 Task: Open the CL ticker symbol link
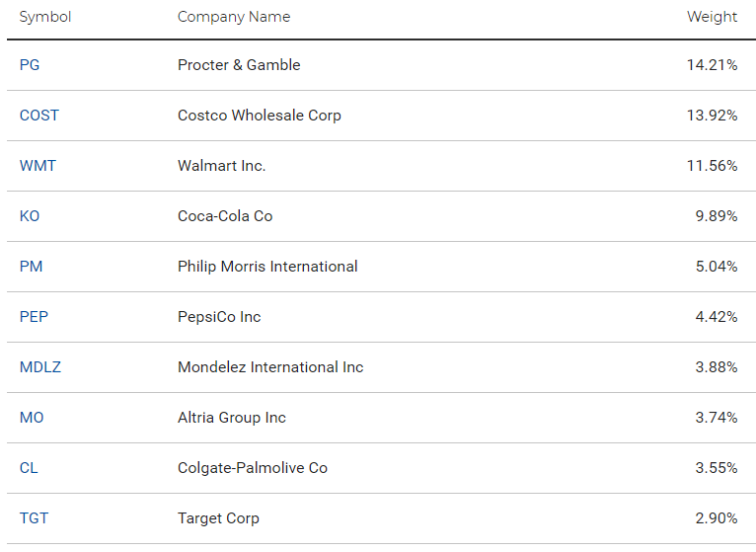point(29,468)
